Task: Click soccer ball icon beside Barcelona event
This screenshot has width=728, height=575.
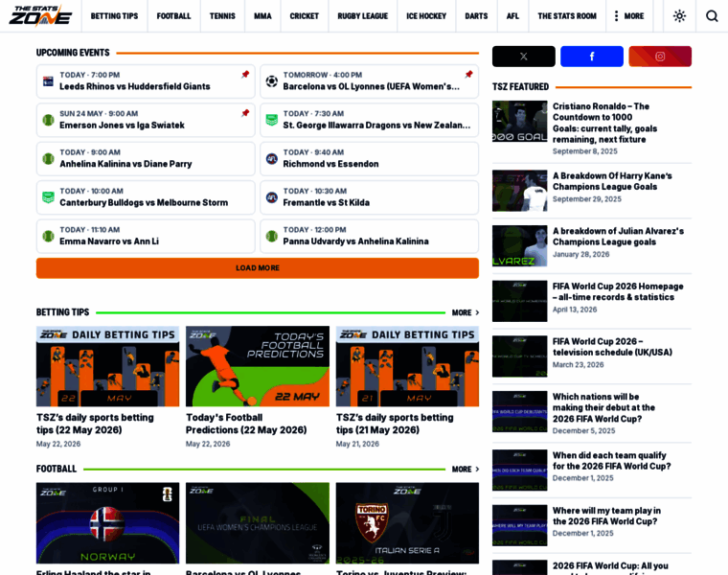Action: [x=272, y=81]
